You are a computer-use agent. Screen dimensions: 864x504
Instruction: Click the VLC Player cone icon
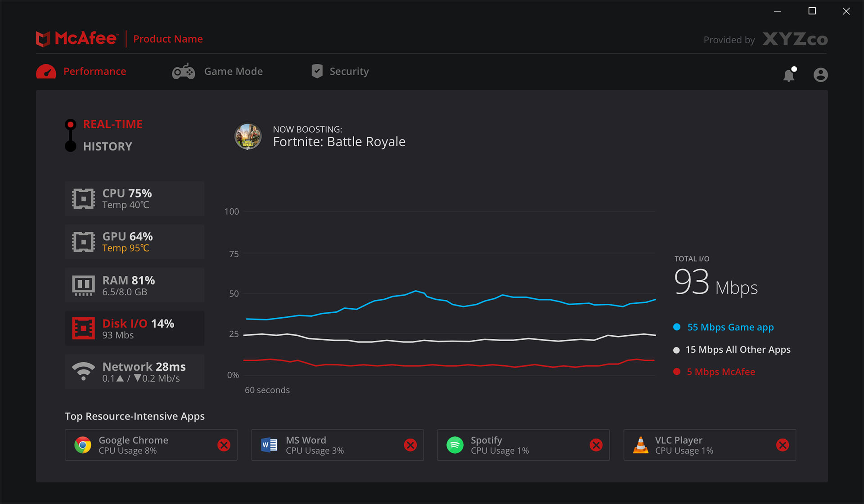(x=641, y=445)
